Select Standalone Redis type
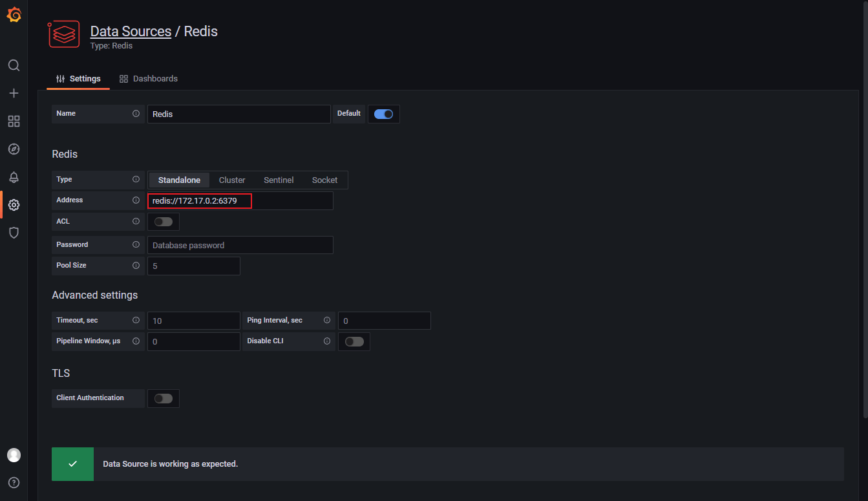868x501 pixels. 179,180
